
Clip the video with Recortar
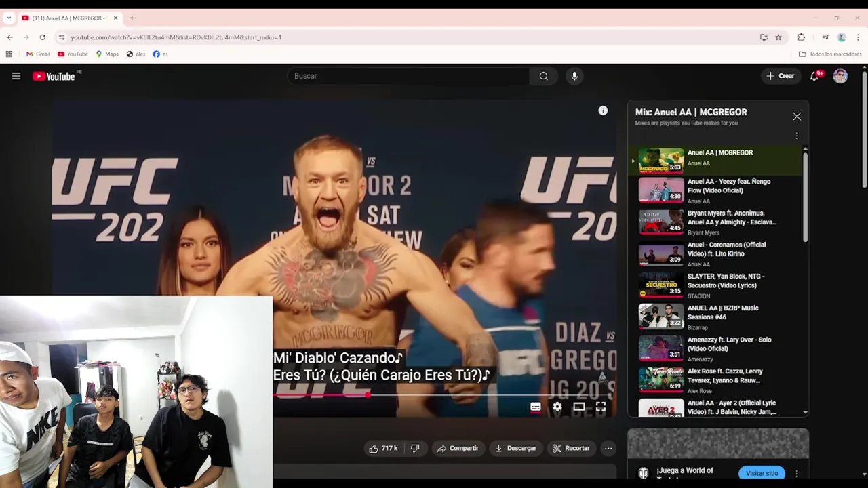click(x=571, y=448)
